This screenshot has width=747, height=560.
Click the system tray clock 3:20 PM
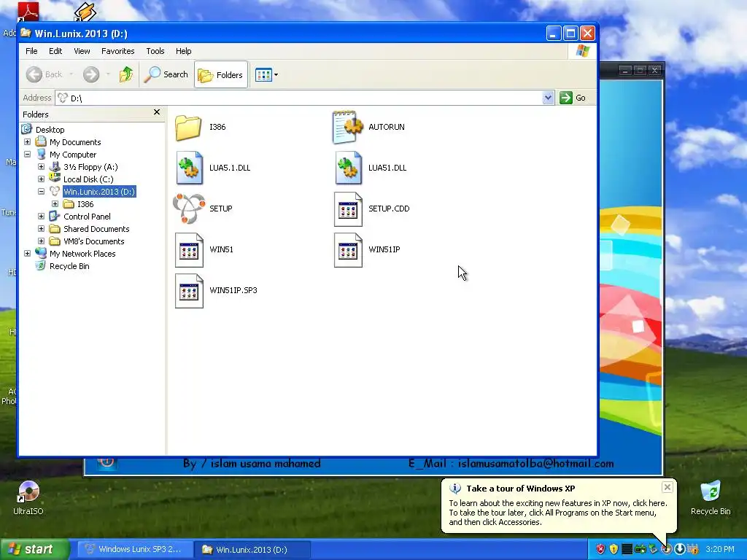720,550
